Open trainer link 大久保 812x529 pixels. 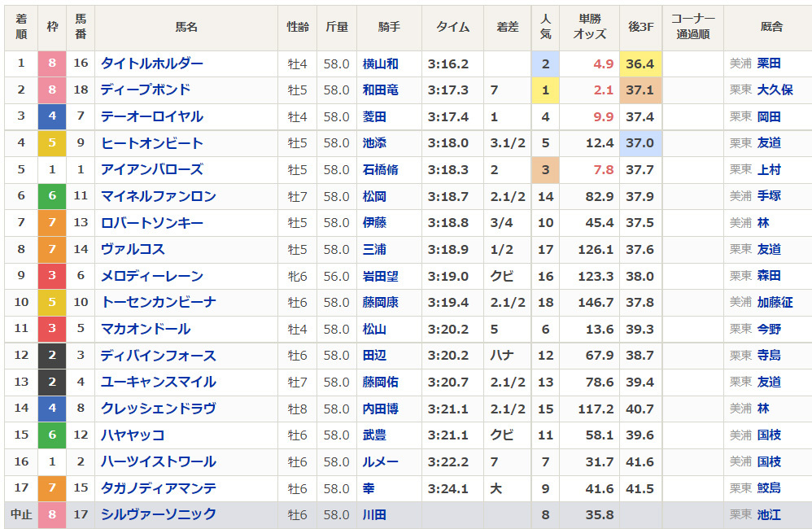click(775, 90)
